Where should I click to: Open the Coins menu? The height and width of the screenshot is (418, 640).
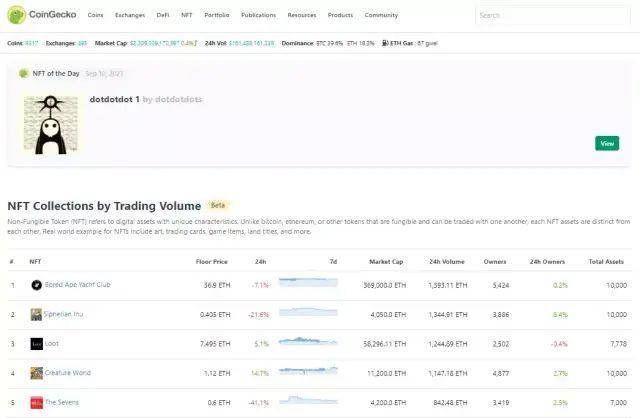tap(96, 15)
